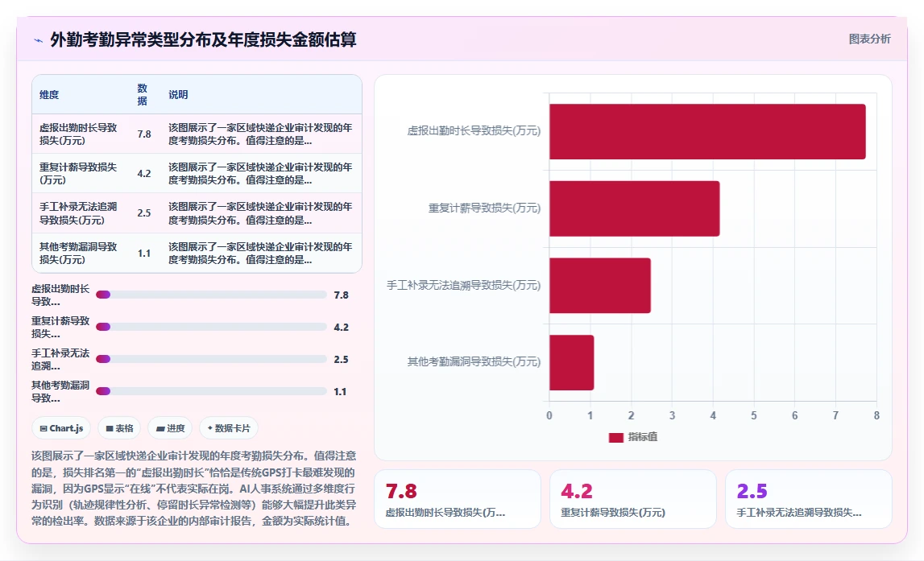This screenshot has height=561, width=924.
Task: Click the description cell in the 1.1 row
Action: click(x=260, y=253)
